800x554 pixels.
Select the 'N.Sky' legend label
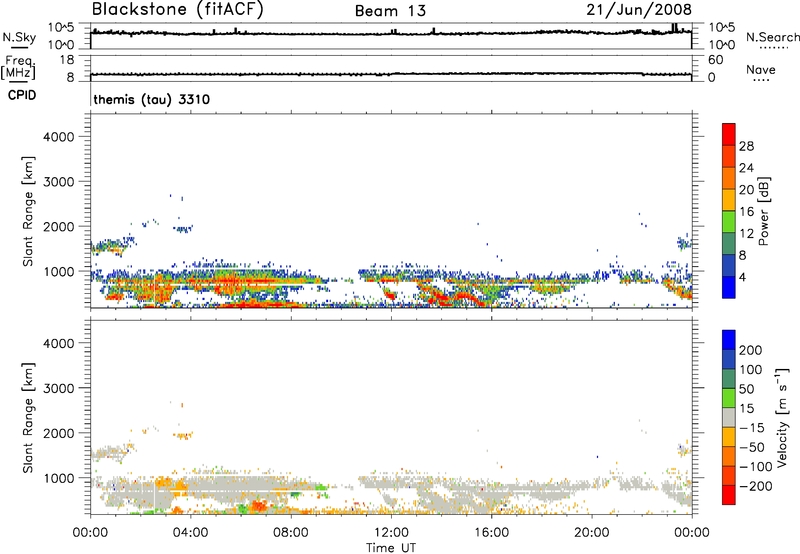click(x=19, y=37)
